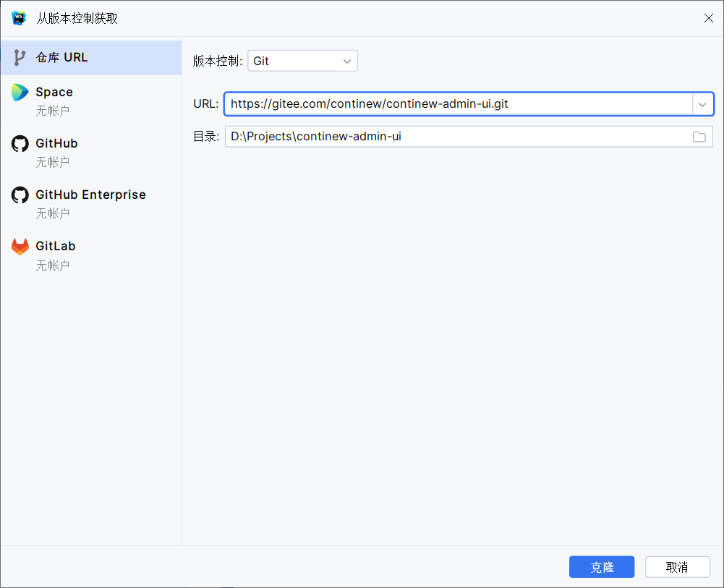Click 无帐户 text under Space
The width and height of the screenshot is (724, 588).
click(53, 111)
